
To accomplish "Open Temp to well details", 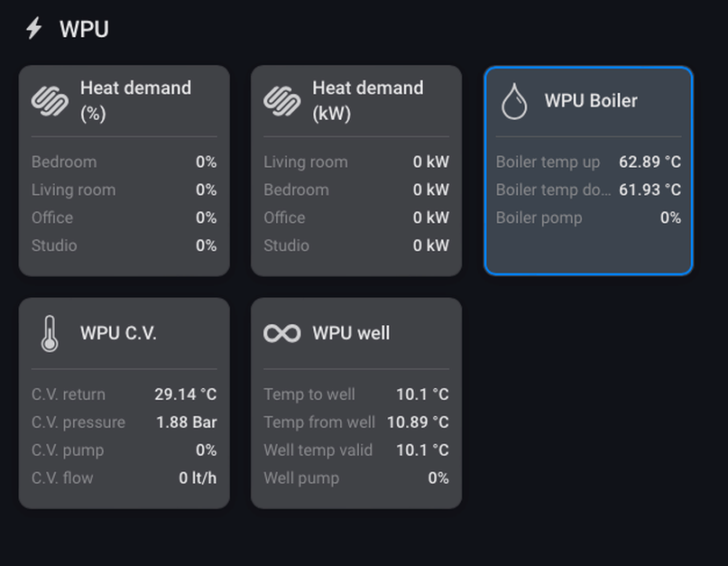I will pos(356,394).
